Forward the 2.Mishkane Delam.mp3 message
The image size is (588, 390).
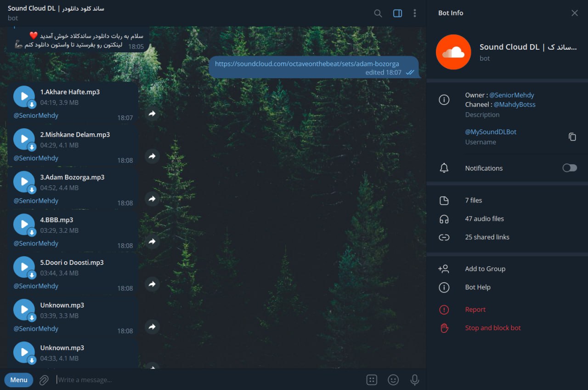click(152, 156)
